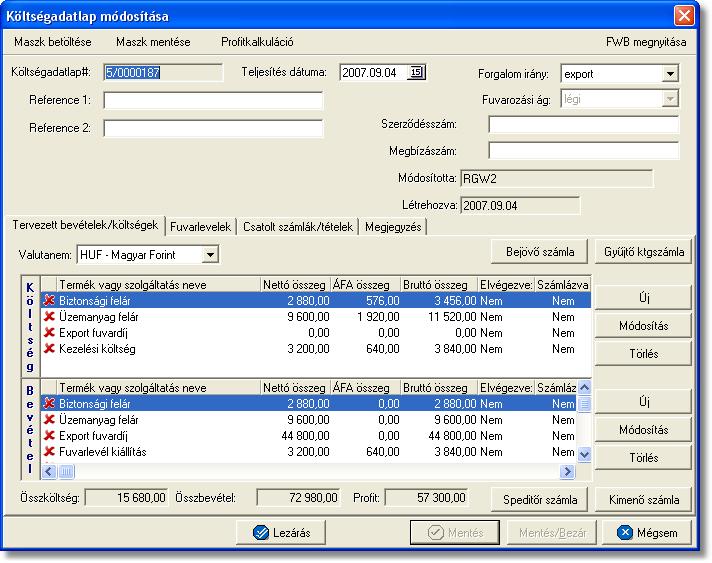Select 44 800,00 net value of Export fuvardíj
The height and width of the screenshot is (563, 712).
point(305,436)
